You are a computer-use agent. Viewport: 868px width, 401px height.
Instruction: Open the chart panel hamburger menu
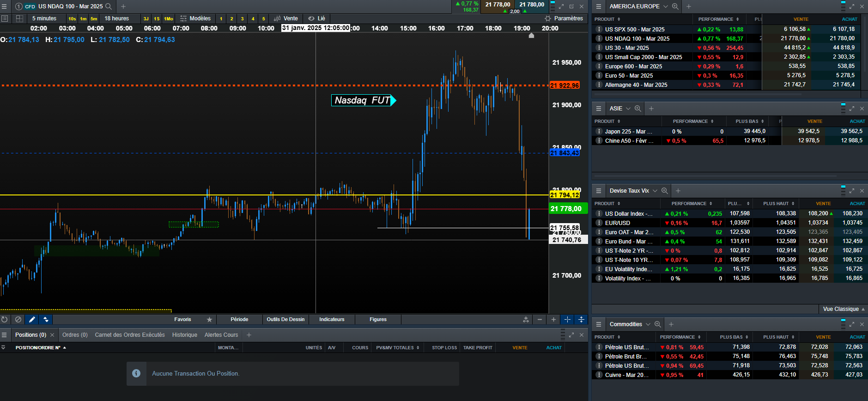pos(5,6)
